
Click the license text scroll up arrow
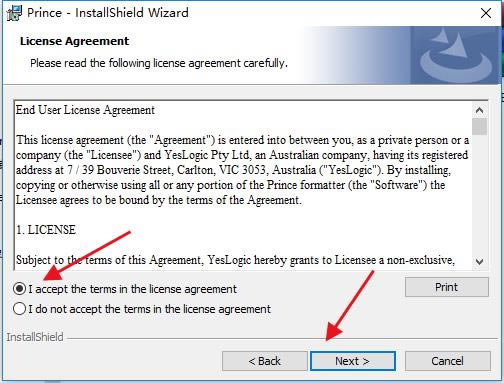tap(479, 110)
